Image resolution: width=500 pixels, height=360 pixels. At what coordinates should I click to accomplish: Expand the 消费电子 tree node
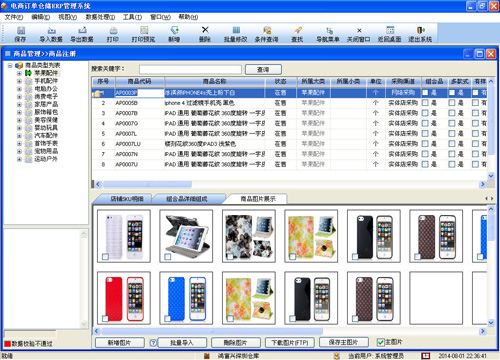point(19,97)
